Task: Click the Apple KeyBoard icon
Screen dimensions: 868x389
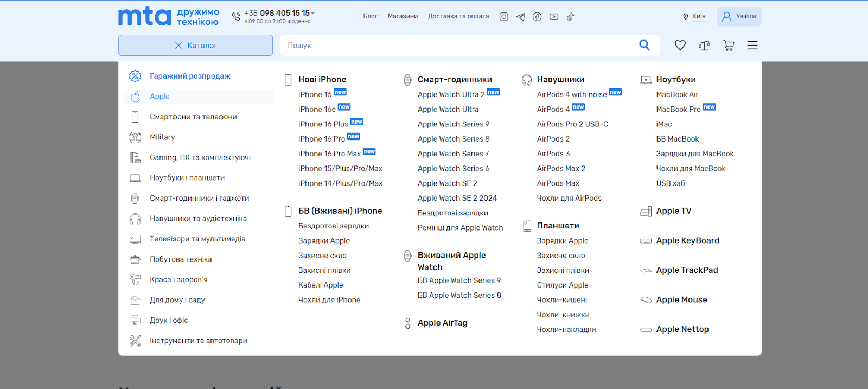Action: pos(646,241)
